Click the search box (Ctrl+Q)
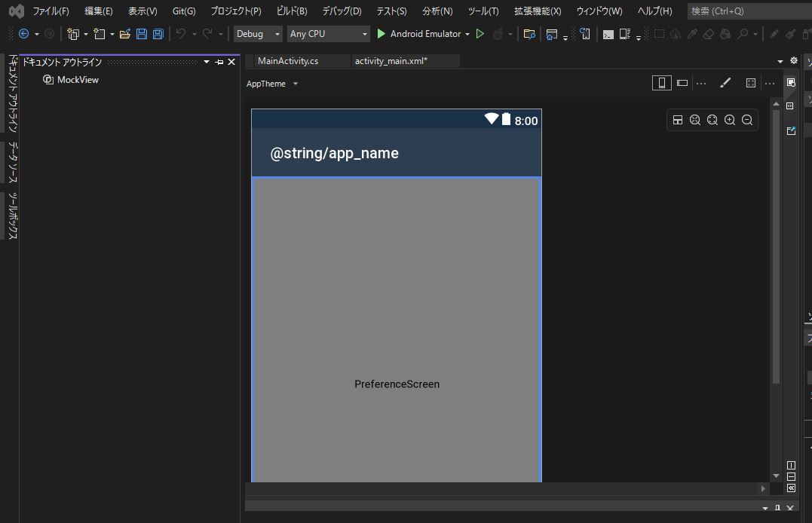Screen dimensions: 812x523 (x=746, y=11)
